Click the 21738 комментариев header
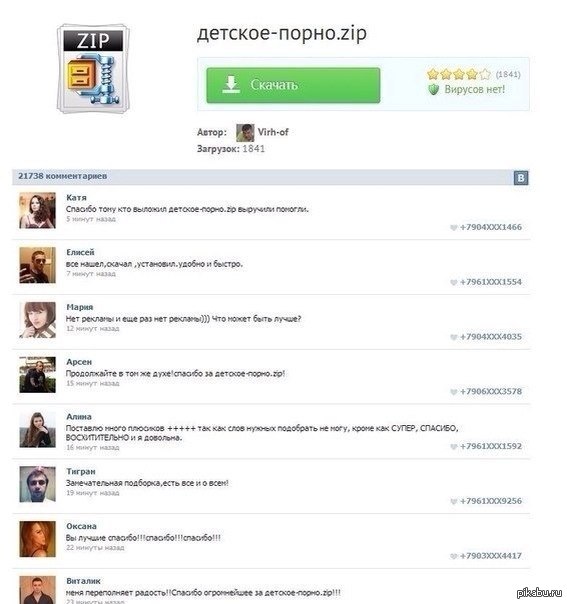This screenshot has height=604, width=567. pos(62,176)
